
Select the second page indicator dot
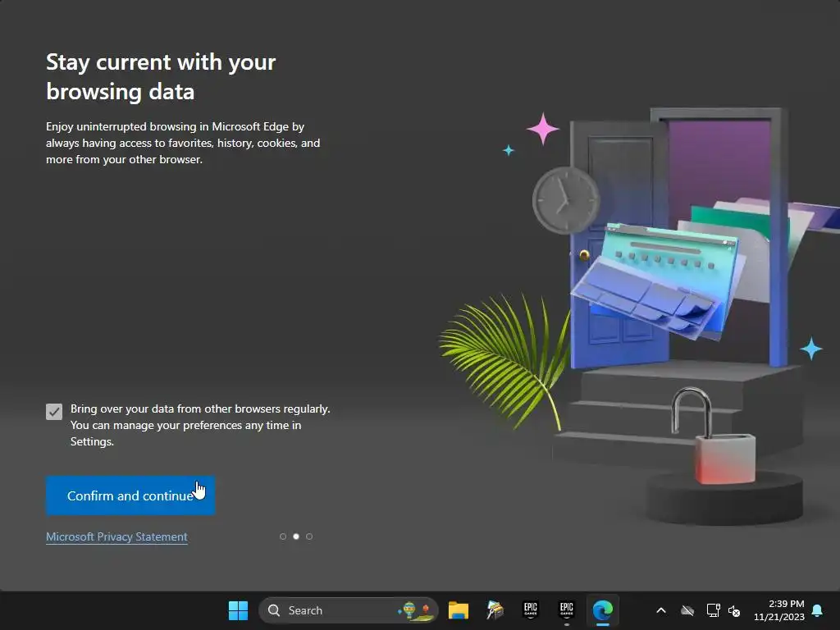click(295, 536)
